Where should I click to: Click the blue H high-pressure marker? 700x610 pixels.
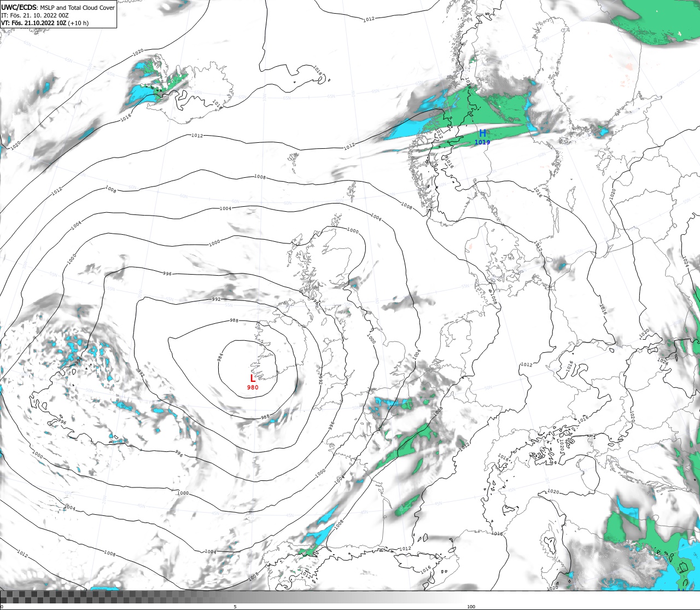click(x=482, y=133)
